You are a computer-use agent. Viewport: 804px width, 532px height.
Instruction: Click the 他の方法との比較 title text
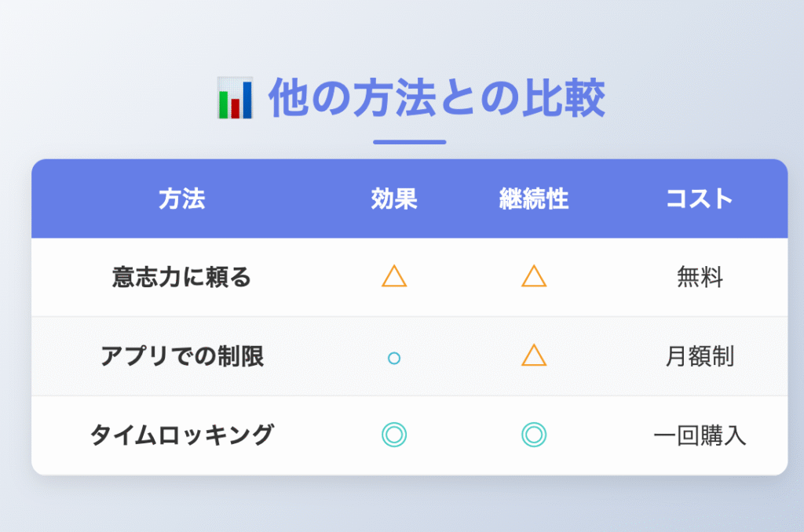coord(437,97)
